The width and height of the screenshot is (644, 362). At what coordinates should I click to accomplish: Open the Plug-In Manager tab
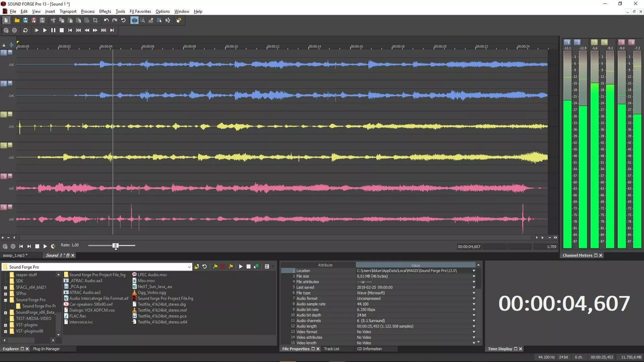46,349
